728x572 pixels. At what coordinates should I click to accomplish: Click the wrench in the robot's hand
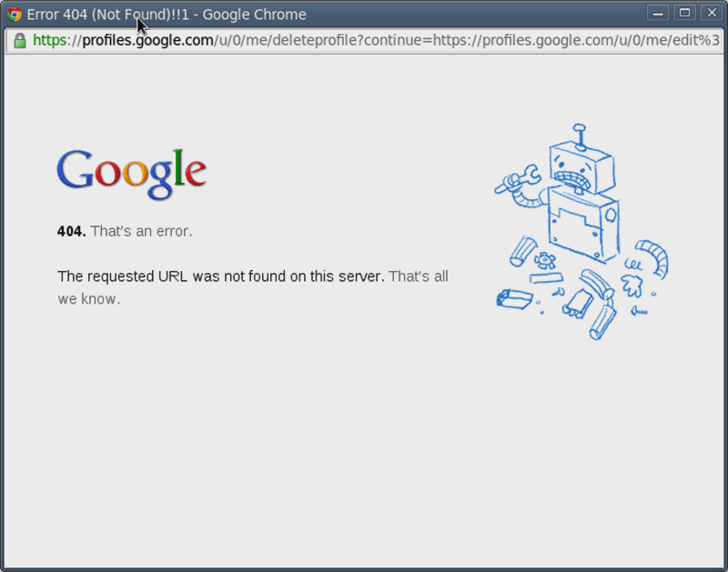click(x=518, y=178)
